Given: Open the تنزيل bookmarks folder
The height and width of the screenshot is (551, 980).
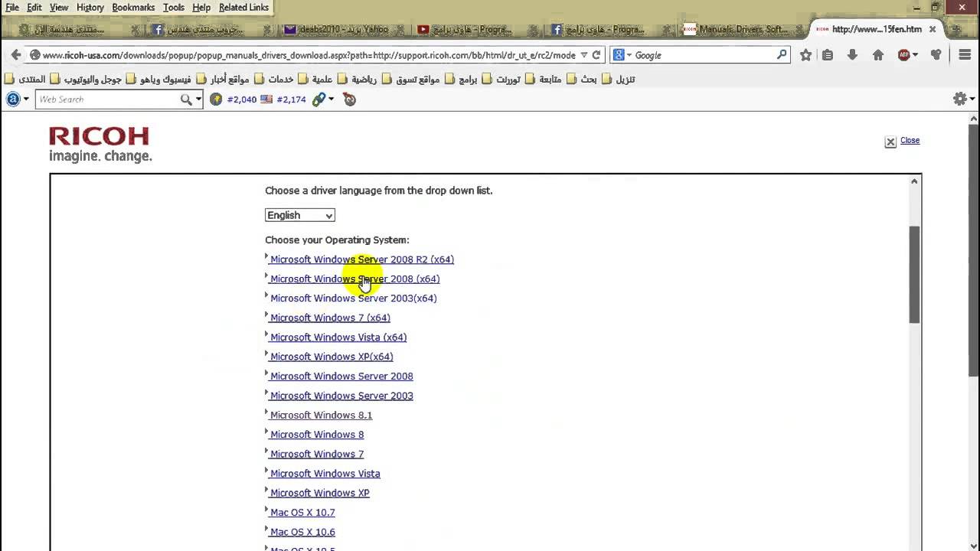Looking at the screenshot, I should click(619, 79).
